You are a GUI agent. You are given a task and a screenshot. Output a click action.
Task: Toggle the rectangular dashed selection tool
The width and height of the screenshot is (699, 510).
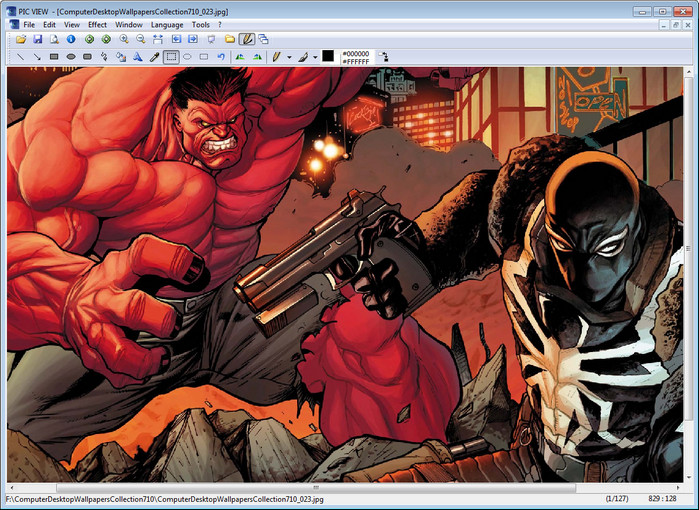171,57
